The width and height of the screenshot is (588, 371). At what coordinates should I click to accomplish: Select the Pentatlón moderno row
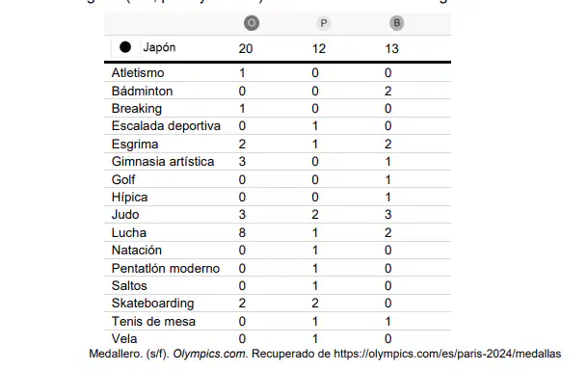click(278, 268)
